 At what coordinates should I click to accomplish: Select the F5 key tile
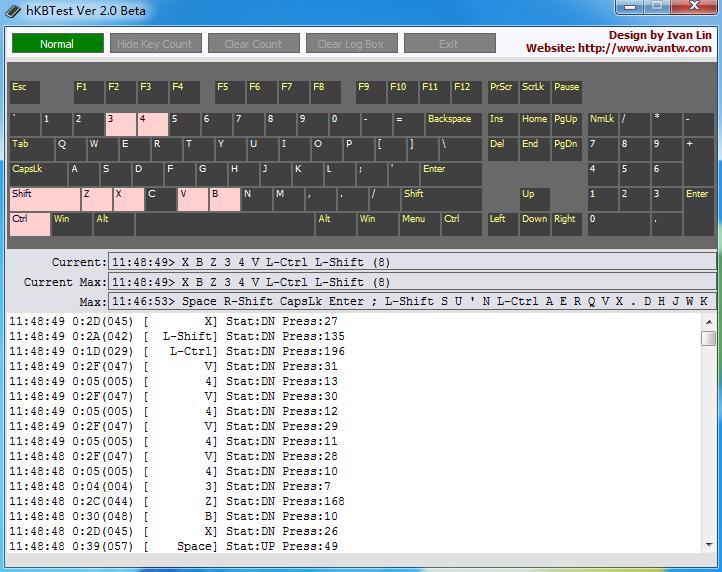(x=230, y=92)
